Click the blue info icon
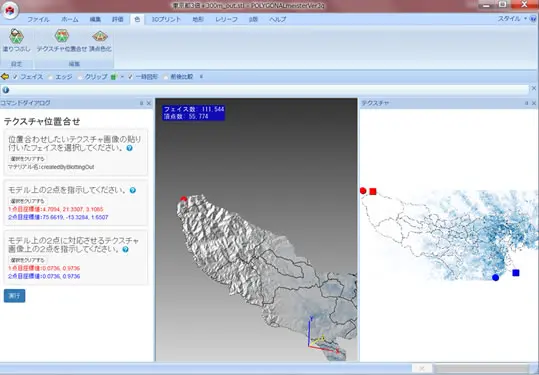The image size is (539, 375). click(6, 90)
